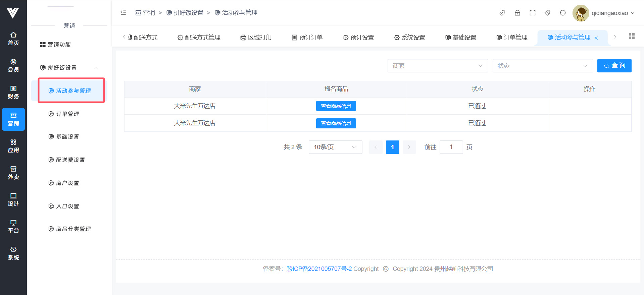Image resolution: width=644 pixels, height=295 pixels.
Task: Click the 查询 search button
Action: pos(614,66)
